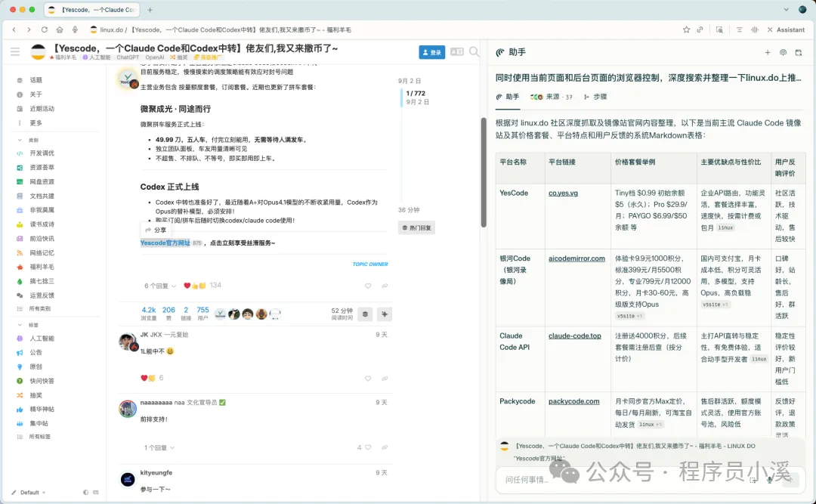The width and height of the screenshot is (816, 504).
Task: Click the microphone icon beside the home button
Action: [75, 29]
